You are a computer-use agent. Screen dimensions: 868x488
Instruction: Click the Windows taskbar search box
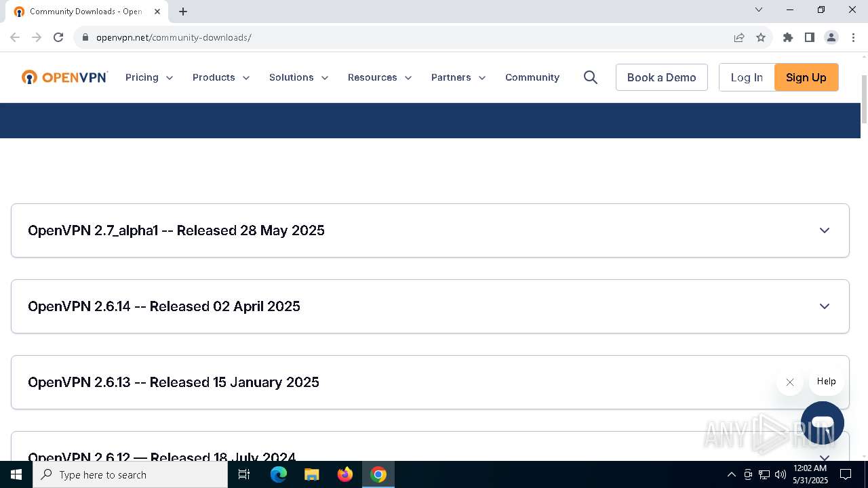click(x=130, y=474)
